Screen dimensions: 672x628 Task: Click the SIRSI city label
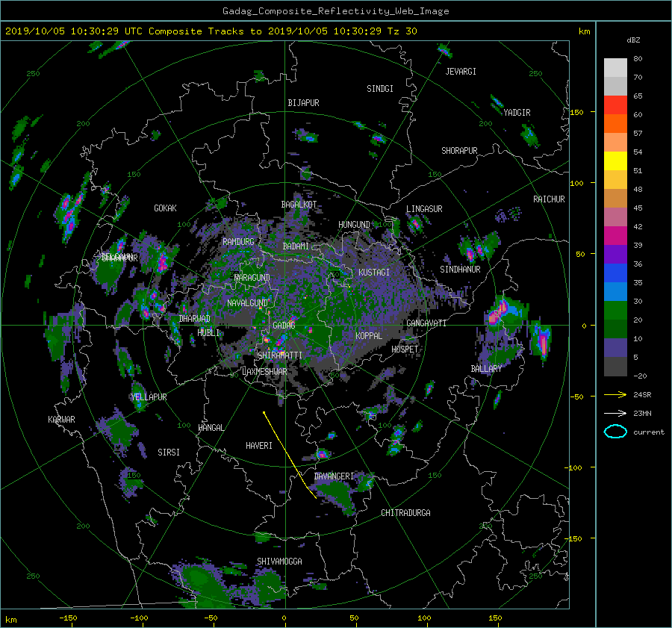[x=169, y=453]
